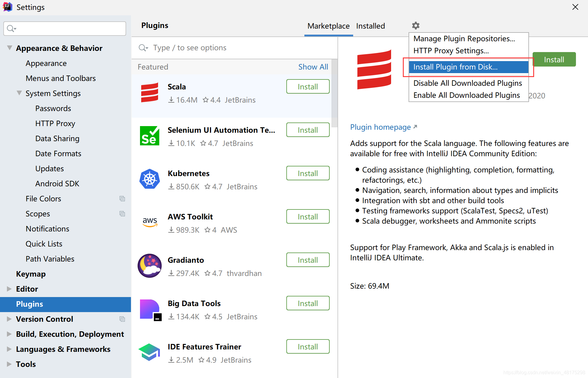Open the Plugin homepage link

pyautogui.click(x=384, y=127)
